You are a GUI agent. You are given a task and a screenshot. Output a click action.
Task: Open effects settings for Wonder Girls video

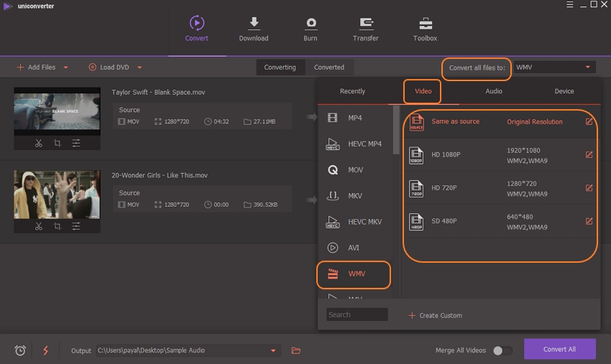tap(76, 226)
